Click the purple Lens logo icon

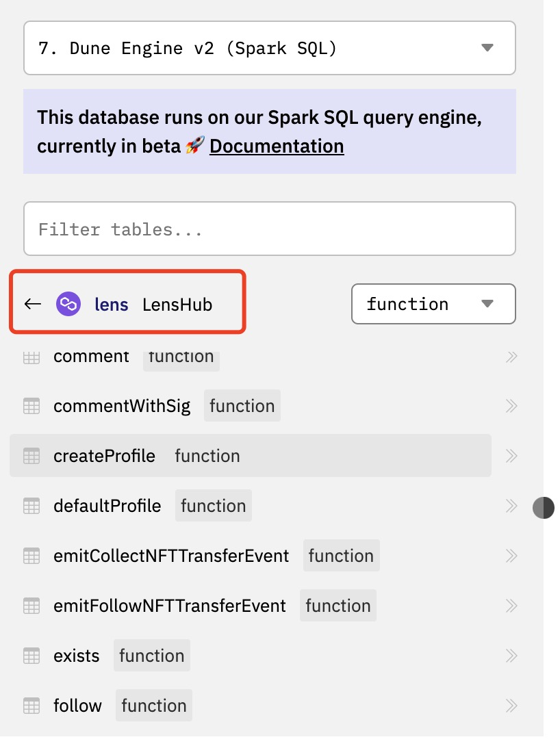[x=68, y=304]
